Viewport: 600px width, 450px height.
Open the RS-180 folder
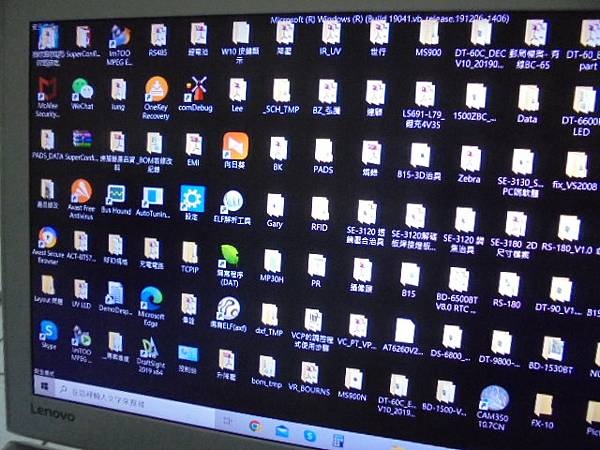click(508, 290)
